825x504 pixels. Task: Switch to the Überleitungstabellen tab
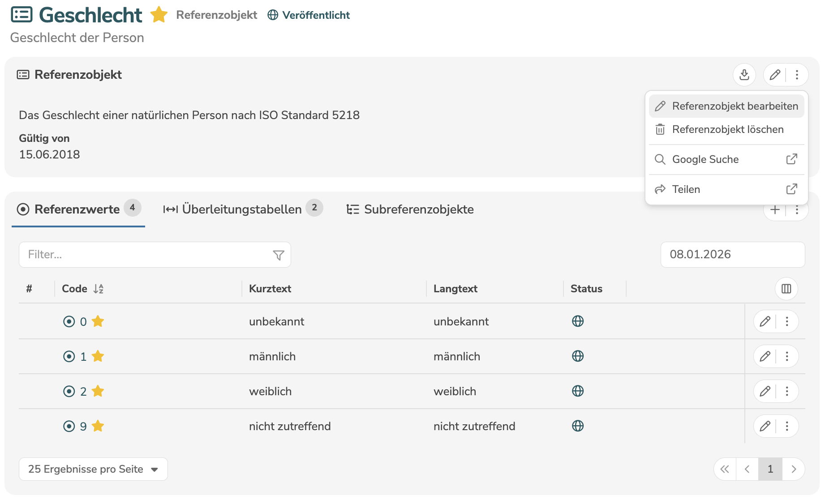[x=242, y=209]
